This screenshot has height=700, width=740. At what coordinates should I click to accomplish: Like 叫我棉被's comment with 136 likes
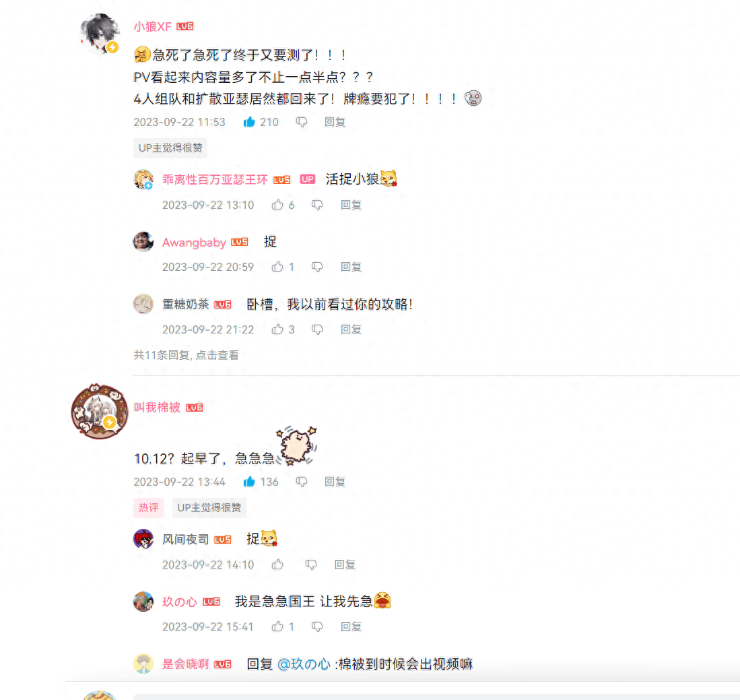pyautogui.click(x=249, y=482)
